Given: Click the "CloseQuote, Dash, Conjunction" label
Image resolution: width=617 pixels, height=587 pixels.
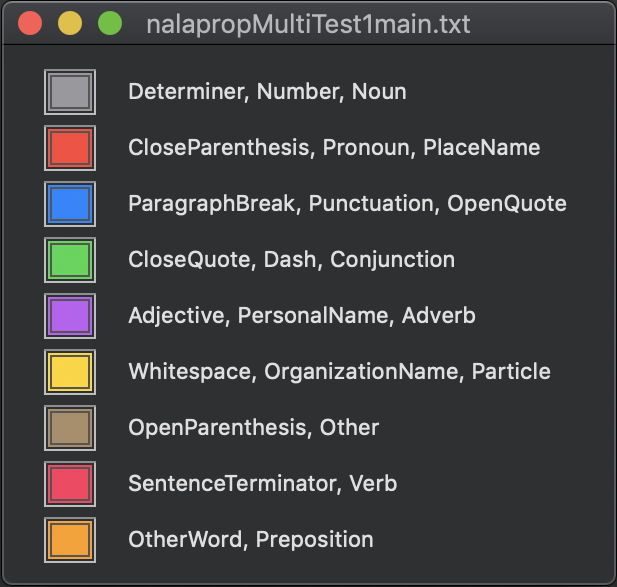Looking at the screenshot, I should [291, 260].
